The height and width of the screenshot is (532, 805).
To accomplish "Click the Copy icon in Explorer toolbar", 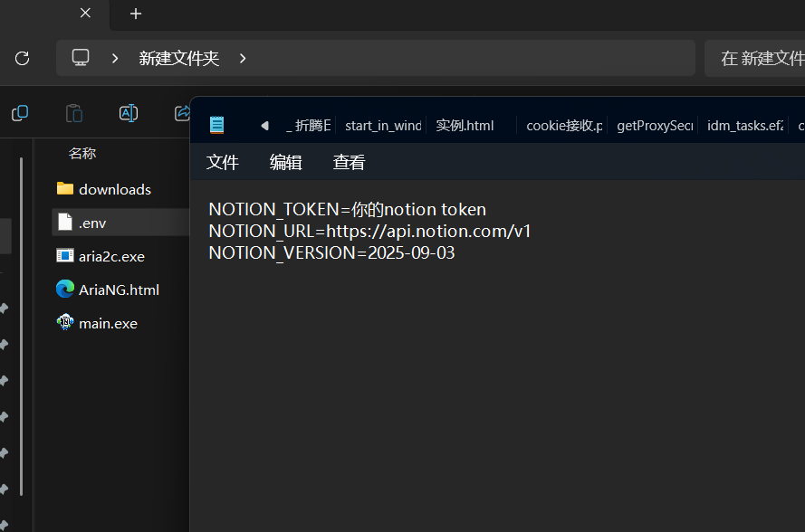I will [x=20, y=113].
